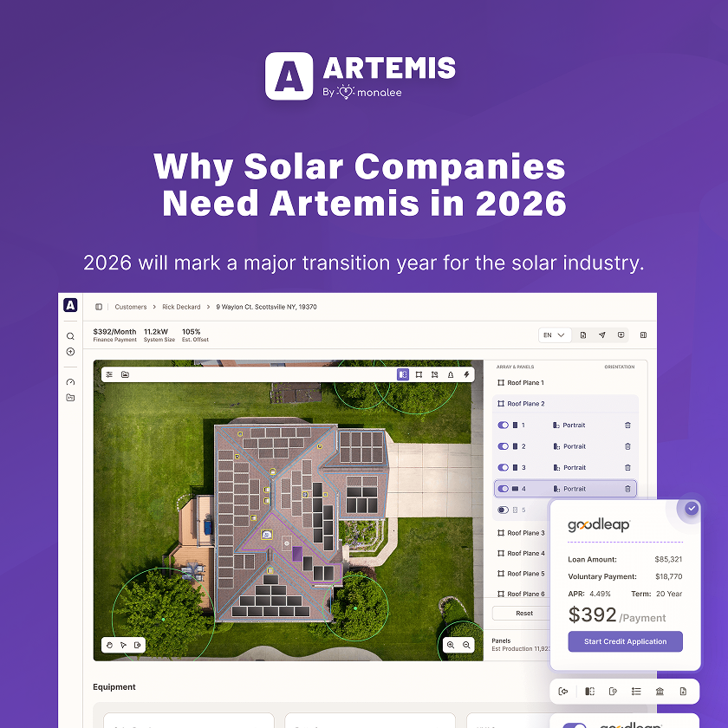Open map layer adjustment sliders icon
The image size is (728, 728).
pyautogui.click(x=109, y=374)
